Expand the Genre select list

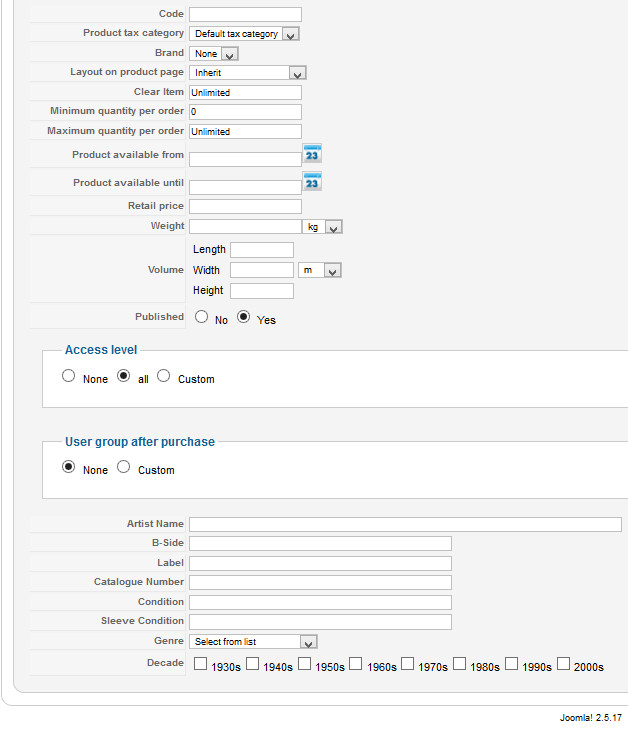click(x=254, y=642)
